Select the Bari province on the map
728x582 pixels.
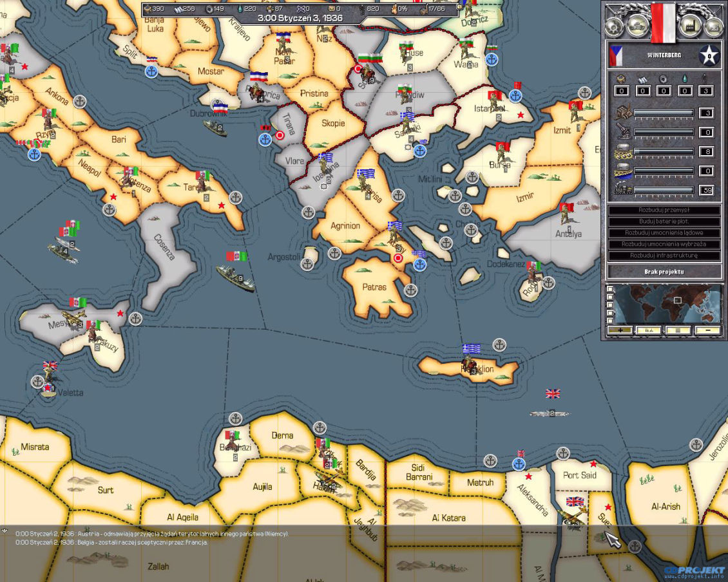point(119,139)
